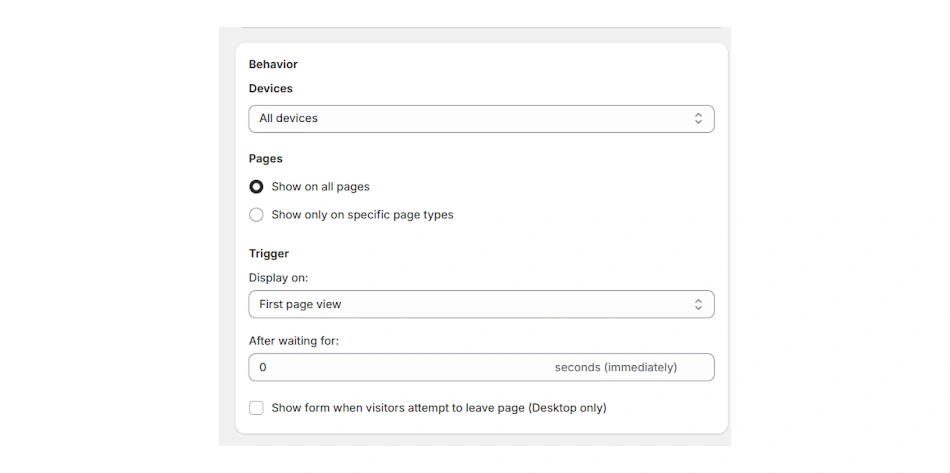Image resolution: width=950 pixels, height=473 pixels.
Task: Enable the show form on leave attempt checkbox
Action: coord(256,408)
